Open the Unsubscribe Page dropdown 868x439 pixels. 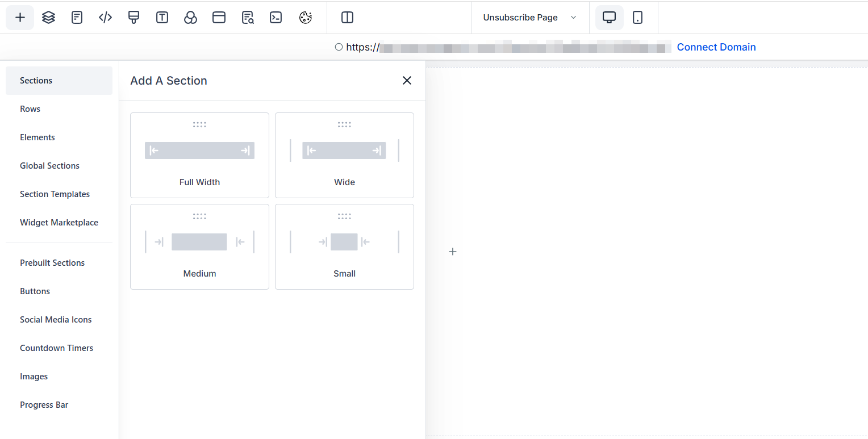click(x=530, y=18)
